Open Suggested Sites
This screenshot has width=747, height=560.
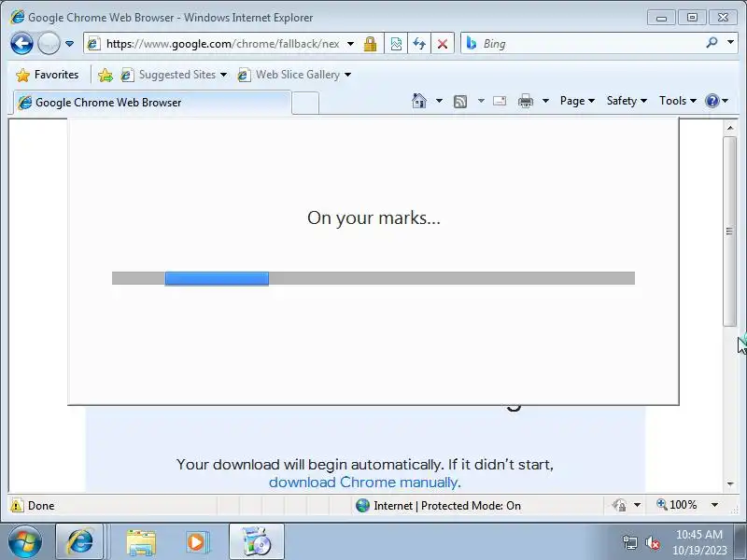click(x=174, y=75)
